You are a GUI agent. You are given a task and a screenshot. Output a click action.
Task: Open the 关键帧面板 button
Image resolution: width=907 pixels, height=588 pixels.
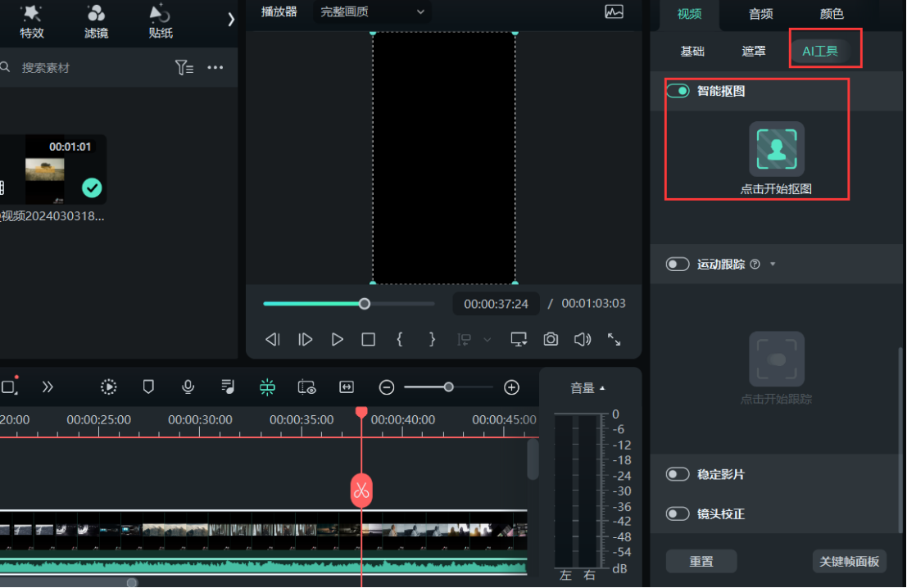click(850, 561)
